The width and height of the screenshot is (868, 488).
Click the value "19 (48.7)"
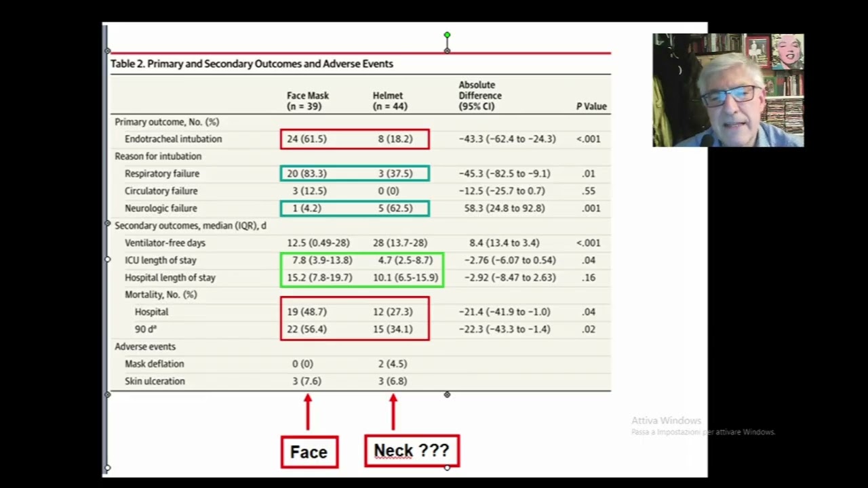pyautogui.click(x=307, y=312)
